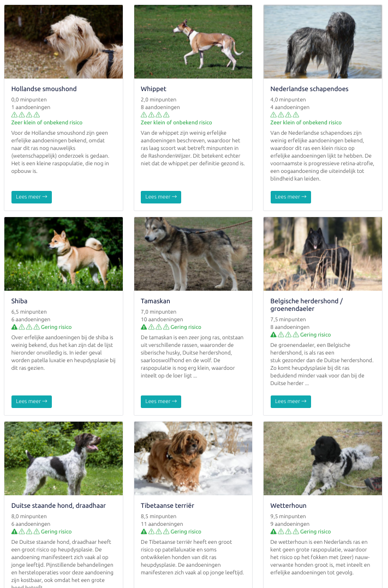
Task: Open the Tibetaanse terriër title link
Action: coord(168,506)
